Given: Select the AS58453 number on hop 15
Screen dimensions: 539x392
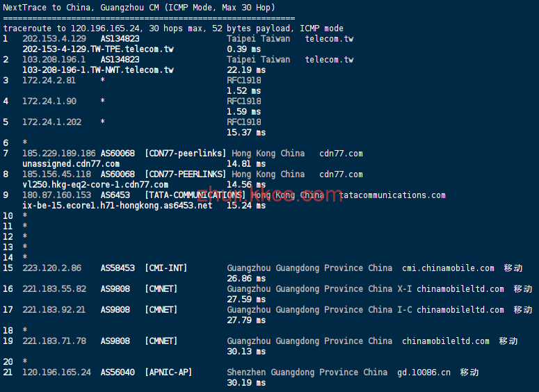Looking at the screenshot, I should coord(118,268).
